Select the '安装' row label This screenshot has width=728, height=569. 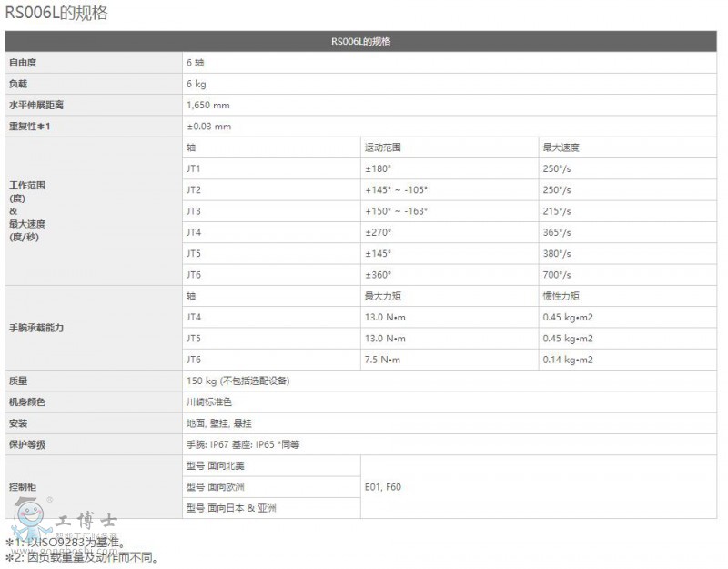click(18, 423)
